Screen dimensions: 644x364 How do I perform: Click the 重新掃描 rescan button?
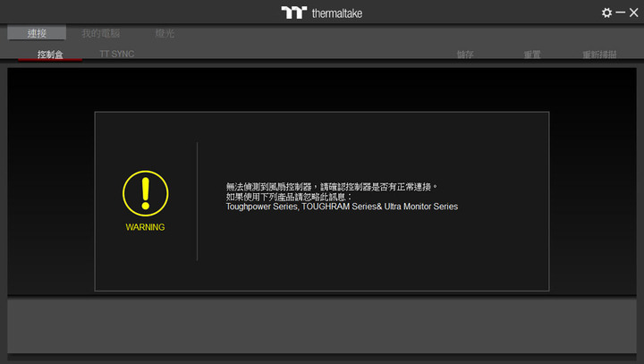[599, 55]
